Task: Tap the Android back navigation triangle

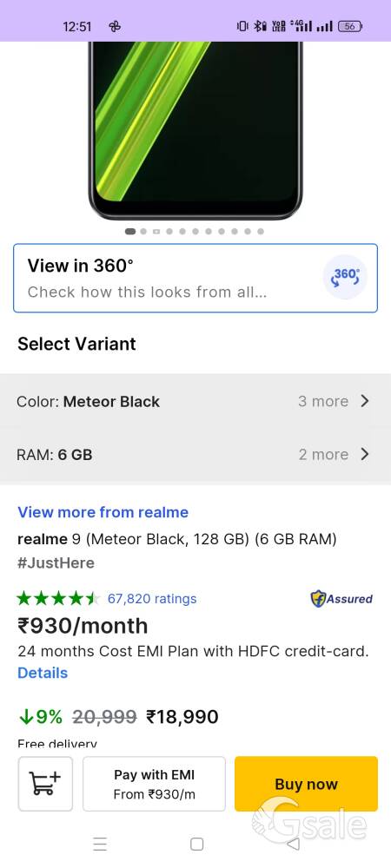Action: click(x=293, y=844)
